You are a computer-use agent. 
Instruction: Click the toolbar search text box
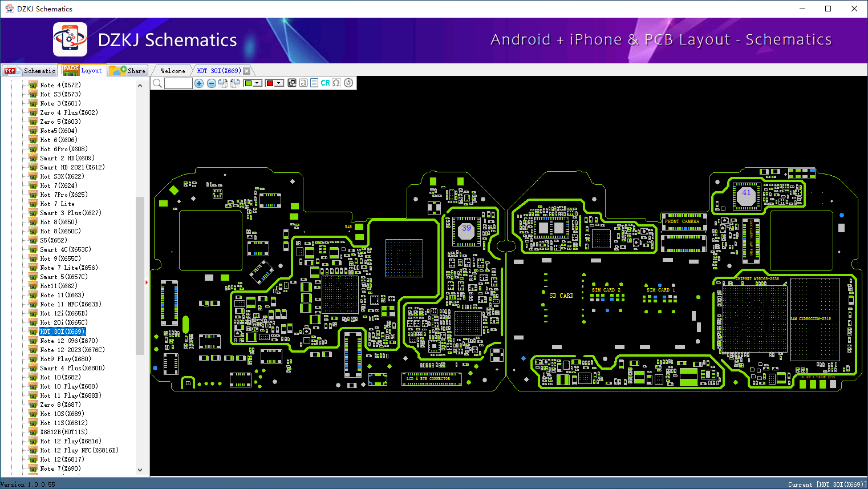(x=179, y=83)
